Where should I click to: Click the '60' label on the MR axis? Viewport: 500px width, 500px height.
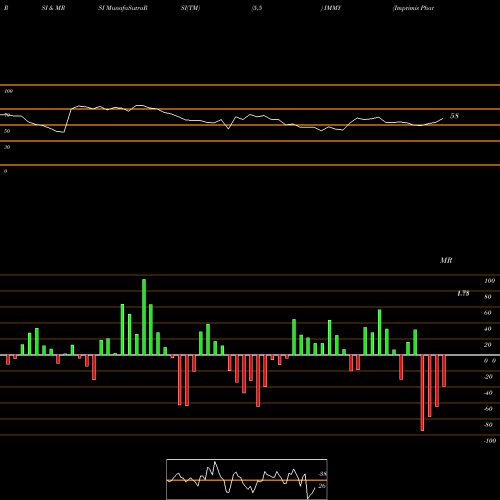coord(488,313)
